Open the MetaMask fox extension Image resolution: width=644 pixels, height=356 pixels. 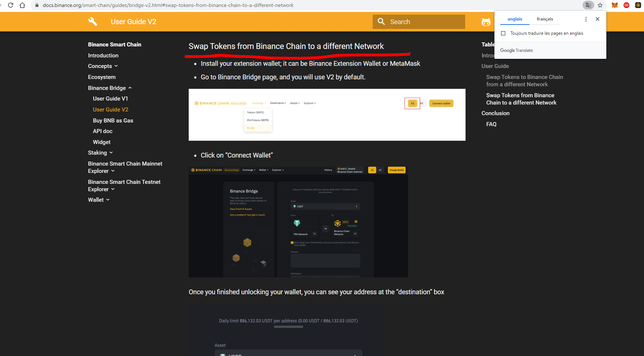(x=615, y=5)
